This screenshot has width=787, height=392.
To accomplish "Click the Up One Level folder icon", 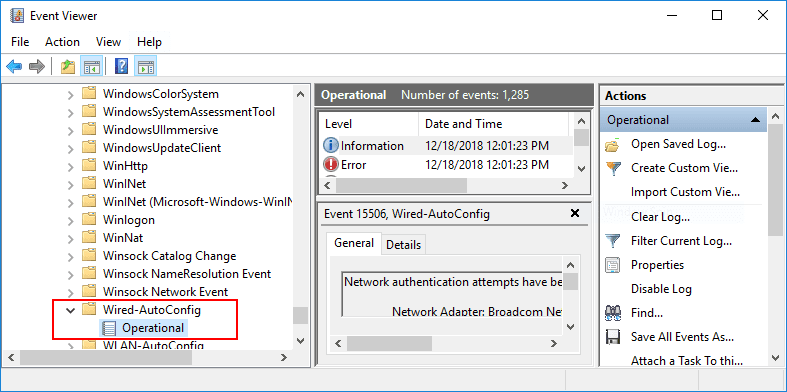I will (68, 66).
